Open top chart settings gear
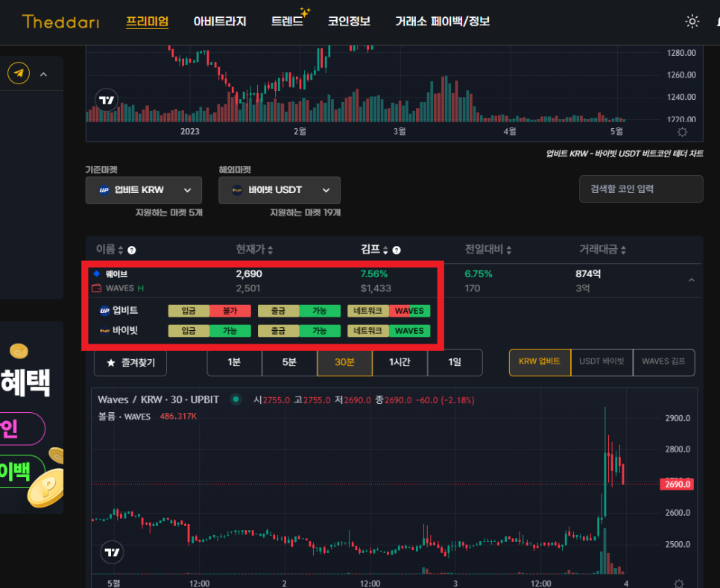 pos(682,132)
